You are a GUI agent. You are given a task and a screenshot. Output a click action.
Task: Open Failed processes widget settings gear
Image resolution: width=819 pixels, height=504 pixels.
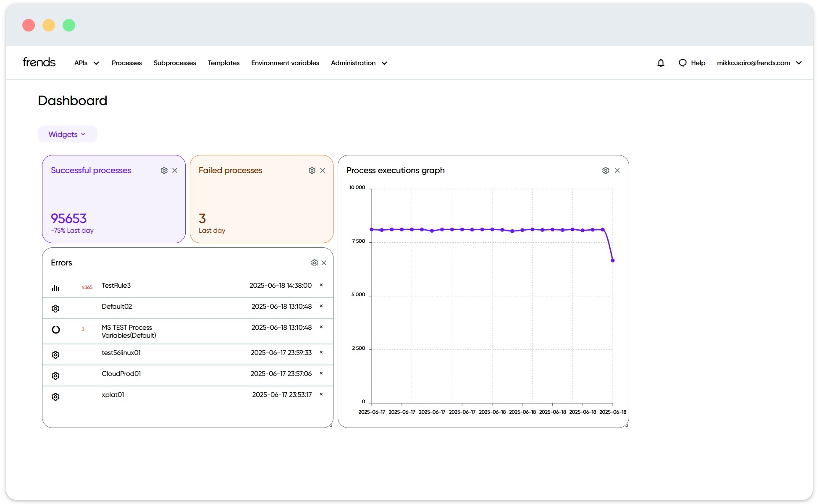point(312,171)
